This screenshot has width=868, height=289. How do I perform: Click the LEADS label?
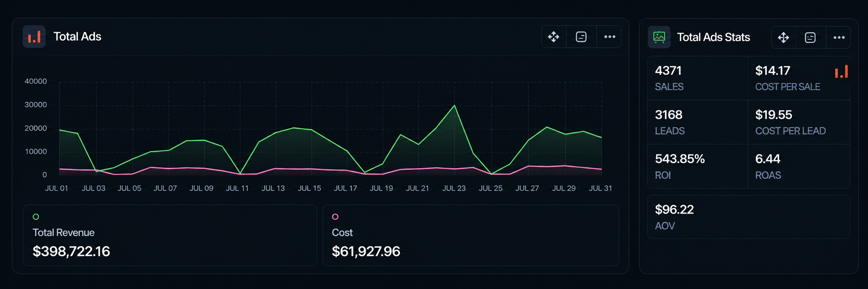pos(670,131)
